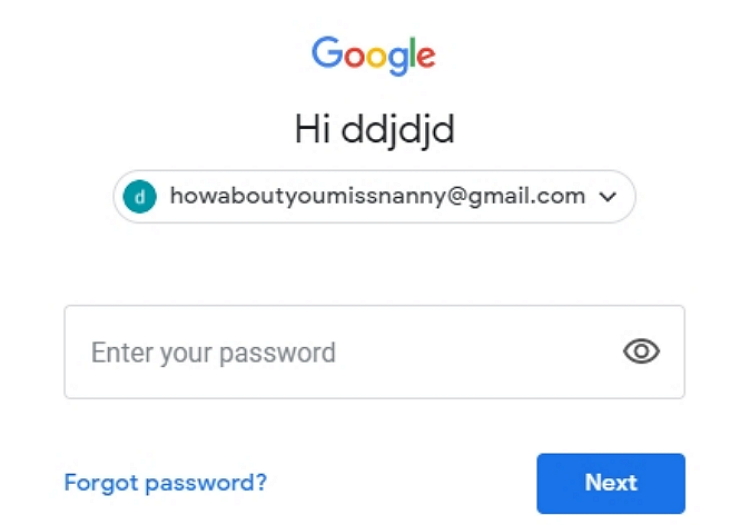Click the howaboutyoumissnanny@gmail.com email text
The width and height of the screenshot is (750, 525).
pyautogui.click(x=378, y=196)
